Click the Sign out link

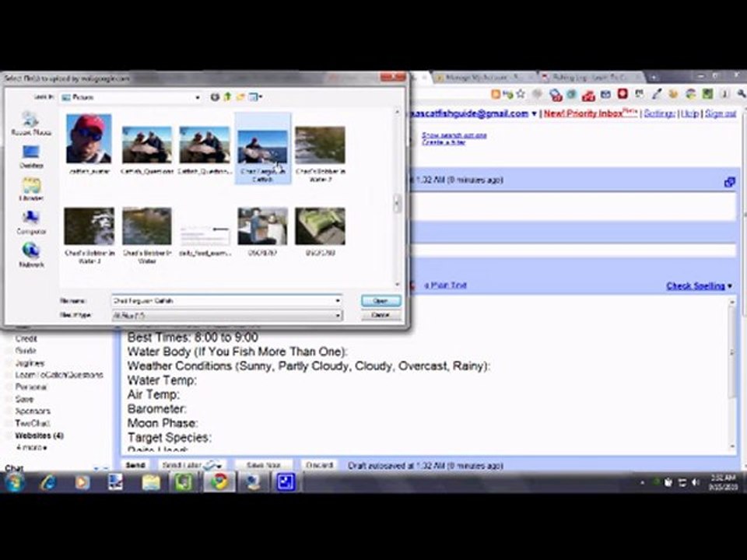721,114
